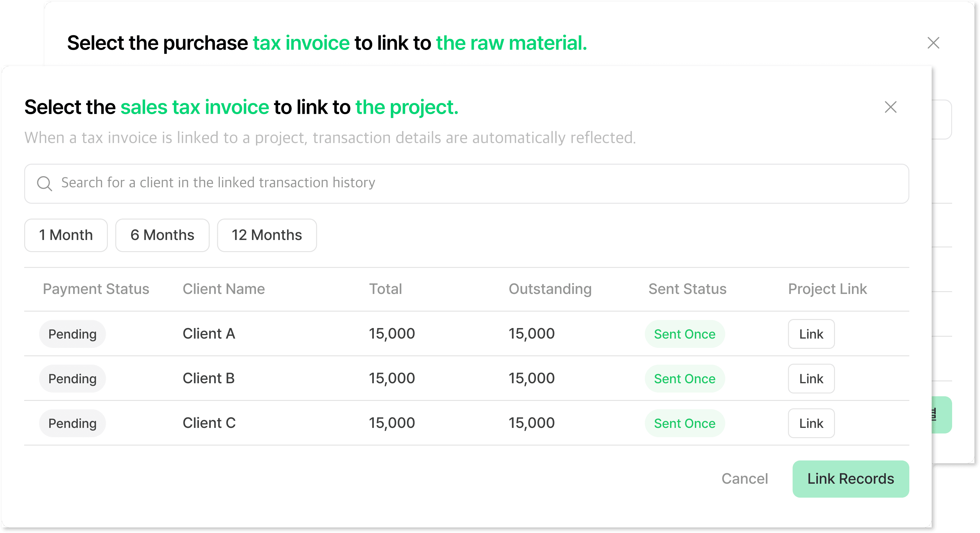Click the partially hidden green button behind dialog
Screen dimensions: 980x533
coord(942,415)
